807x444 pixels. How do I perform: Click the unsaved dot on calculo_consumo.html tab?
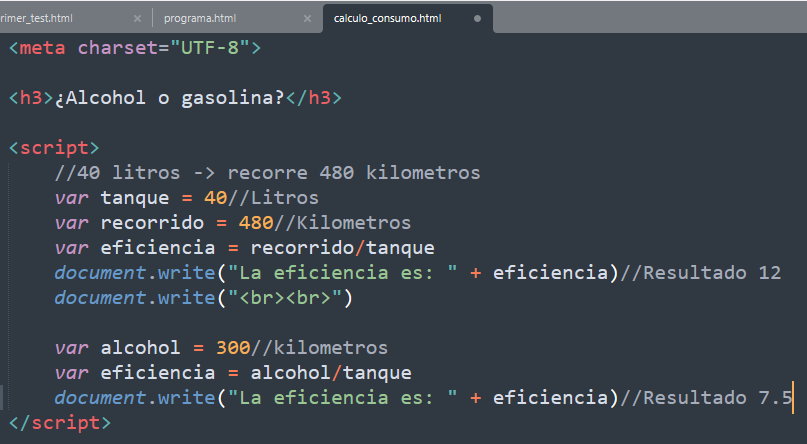coord(477,19)
